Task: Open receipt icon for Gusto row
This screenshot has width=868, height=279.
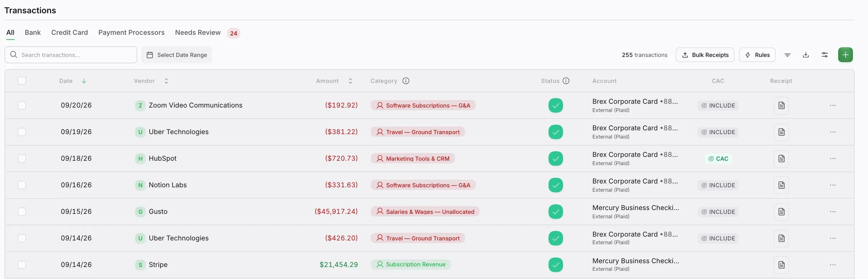Action: pos(781,212)
